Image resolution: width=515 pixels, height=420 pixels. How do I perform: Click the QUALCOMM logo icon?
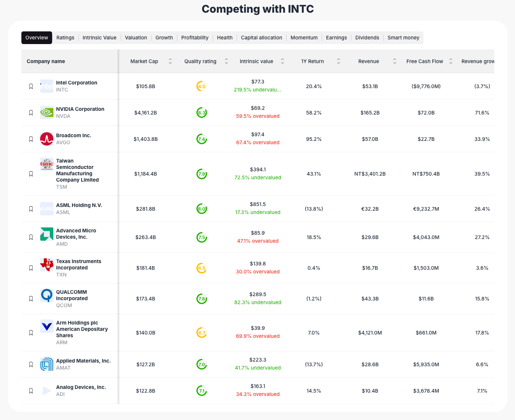click(47, 295)
